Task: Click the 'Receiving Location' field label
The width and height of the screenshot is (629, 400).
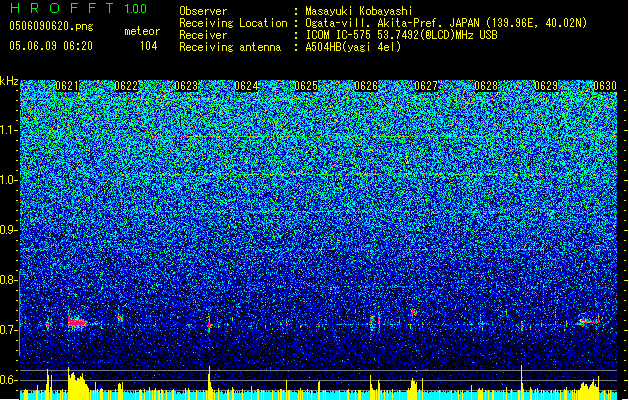Action: [x=233, y=23]
